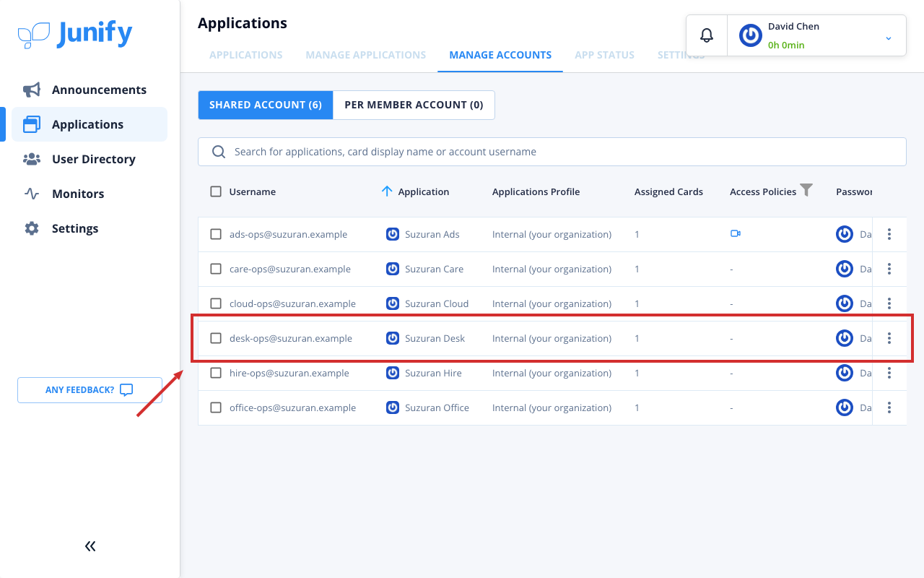Check the office-ops@suzuran.example row checkbox

click(x=216, y=407)
